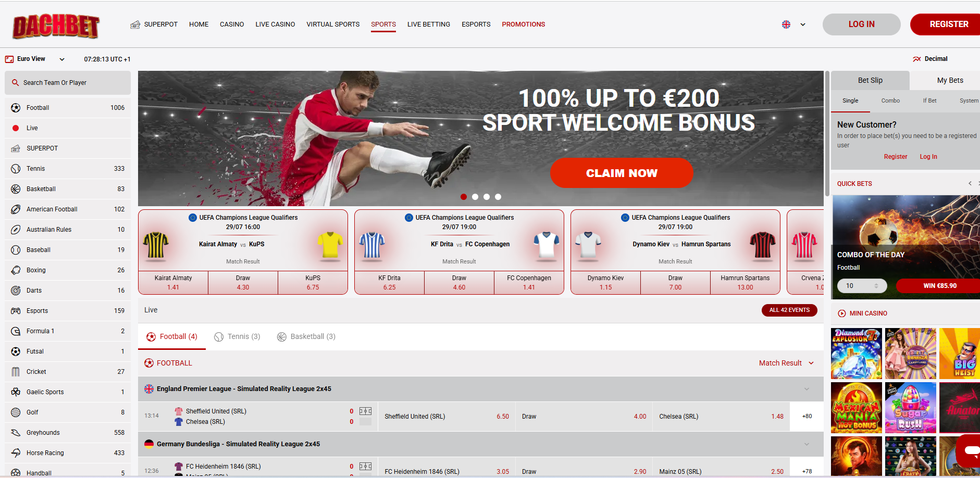Open the language selector dropdown
Image resolution: width=980 pixels, height=478 pixels.
[794, 24]
